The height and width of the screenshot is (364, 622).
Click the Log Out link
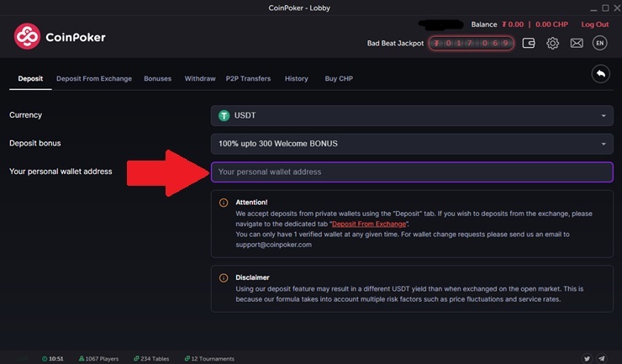(595, 24)
